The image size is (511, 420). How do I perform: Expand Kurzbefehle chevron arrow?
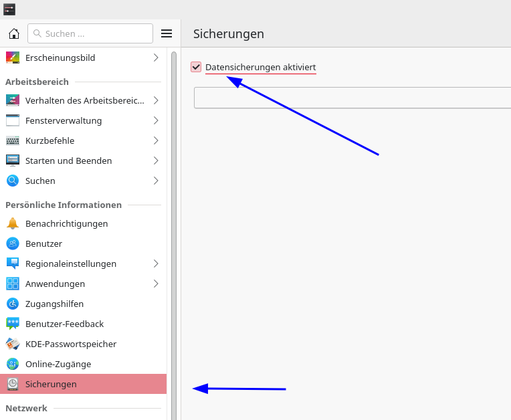coord(156,140)
